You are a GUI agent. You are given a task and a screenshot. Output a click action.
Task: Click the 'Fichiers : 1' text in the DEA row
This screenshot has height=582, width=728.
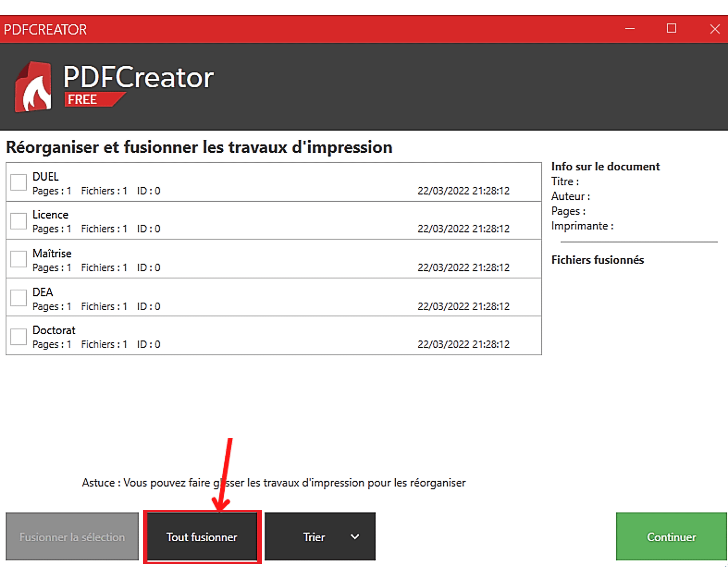tap(104, 306)
